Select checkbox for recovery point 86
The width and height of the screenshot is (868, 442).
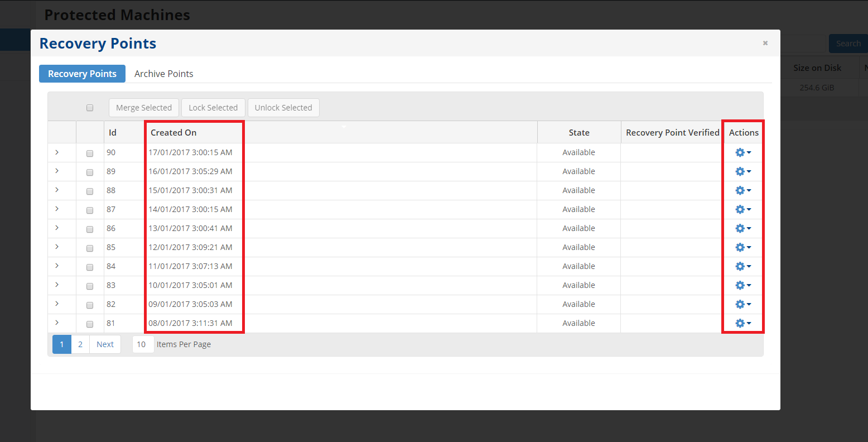[x=90, y=229]
